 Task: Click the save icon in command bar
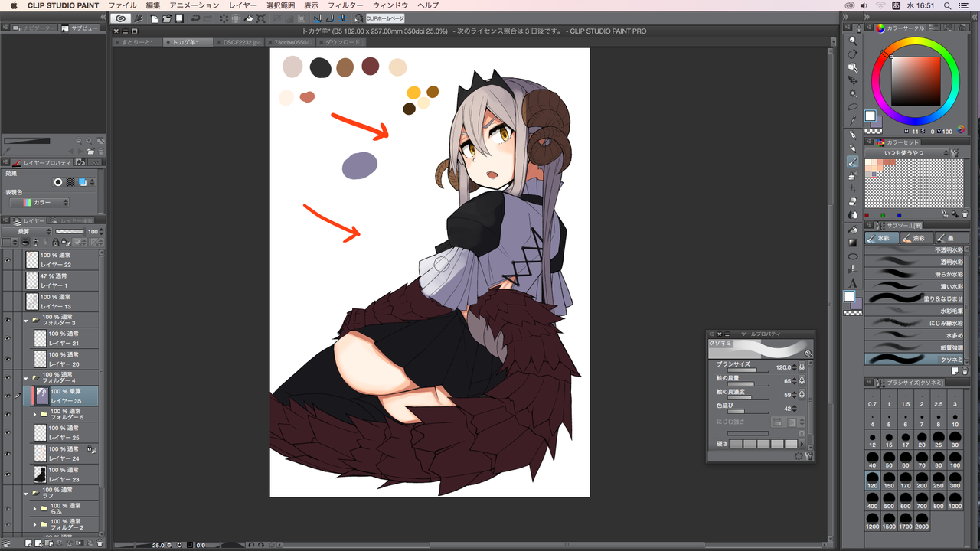(x=179, y=18)
